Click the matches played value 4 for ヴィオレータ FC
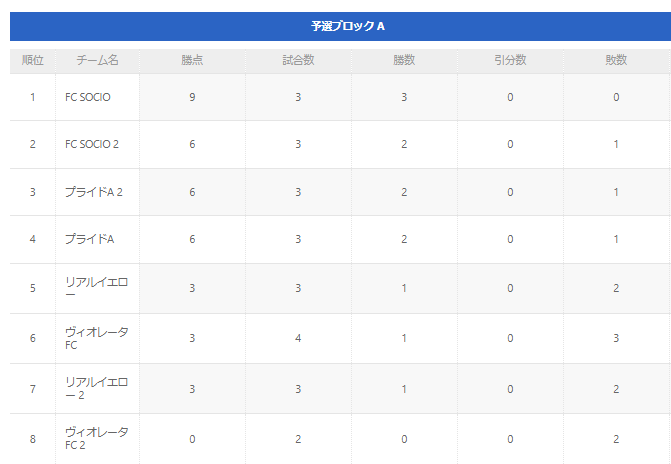 click(298, 338)
